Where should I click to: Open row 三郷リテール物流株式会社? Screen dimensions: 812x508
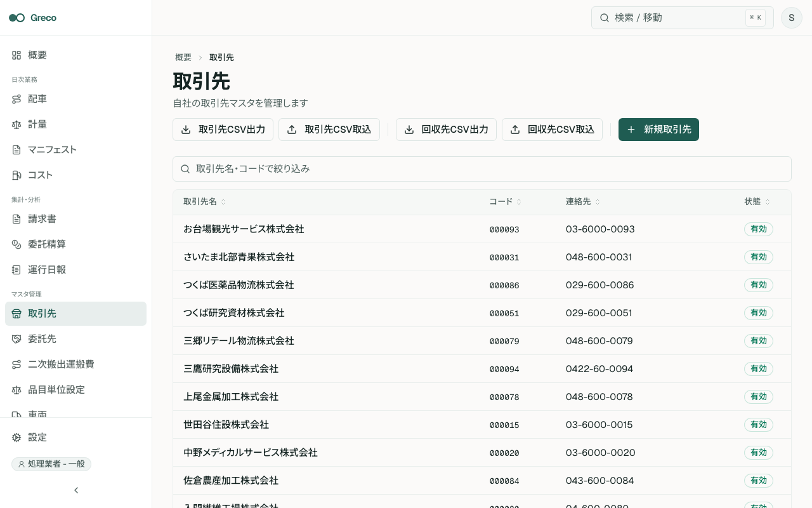[x=482, y=341]
